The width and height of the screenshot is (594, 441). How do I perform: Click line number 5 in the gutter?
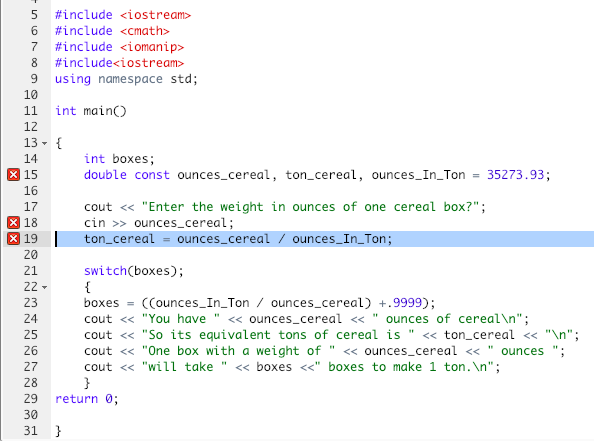click(x=34, y=15)
